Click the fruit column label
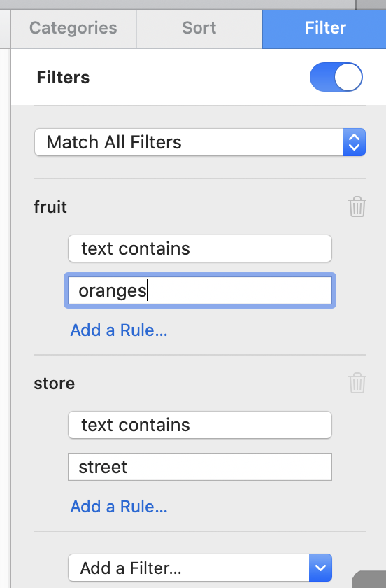This screenshot has height=588, width=386. point(50,206)
